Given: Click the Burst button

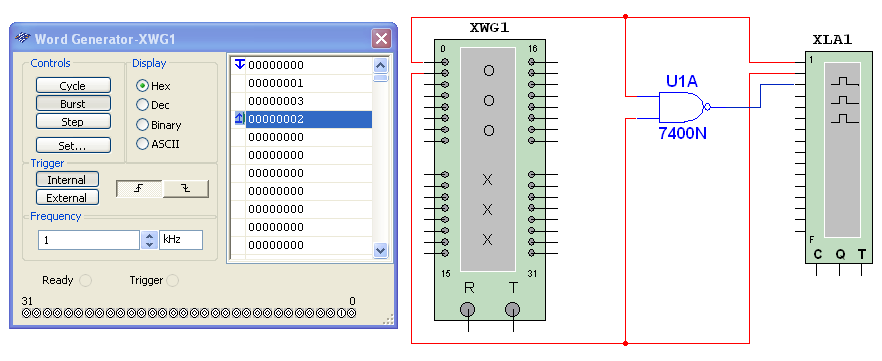Looking at the screenshot, I should [73, 103].
